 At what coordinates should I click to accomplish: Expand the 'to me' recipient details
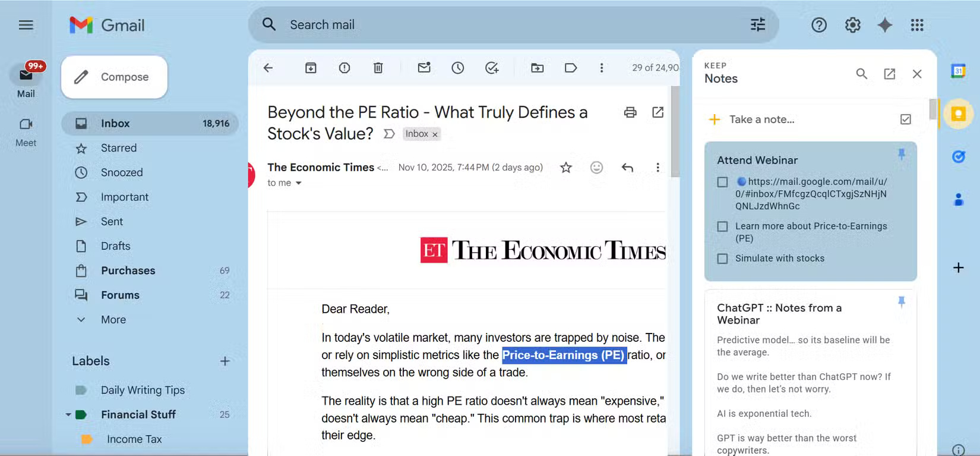point(298,183)
